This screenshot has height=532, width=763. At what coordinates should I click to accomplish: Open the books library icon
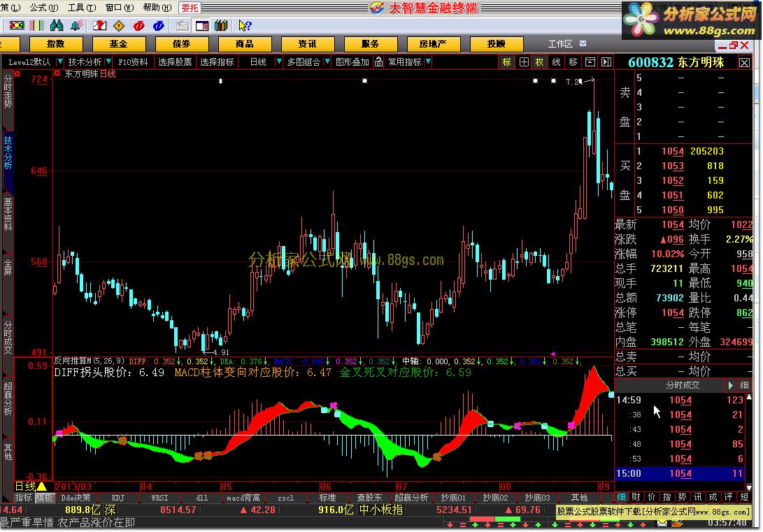coord(221,25)
